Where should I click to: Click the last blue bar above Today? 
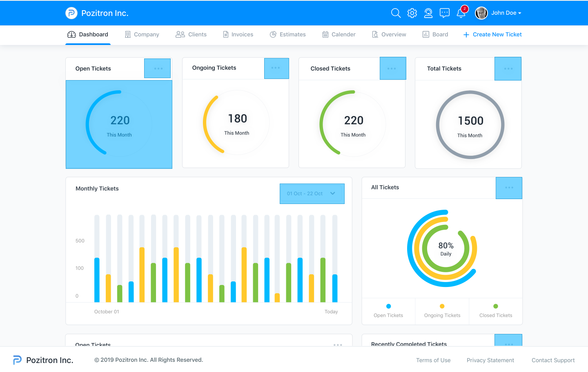click(x=335, y=288)
